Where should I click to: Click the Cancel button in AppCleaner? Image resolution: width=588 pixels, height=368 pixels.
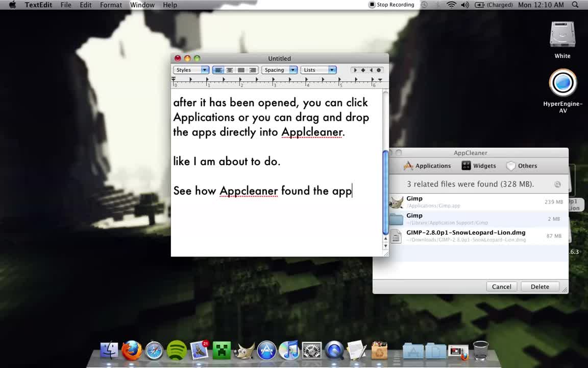[501, 287]
